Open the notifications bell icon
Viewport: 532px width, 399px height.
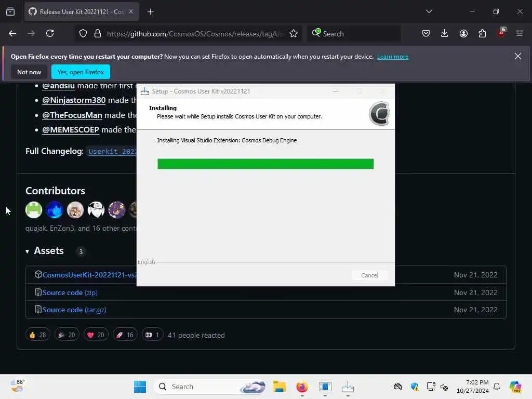point(497,387)
